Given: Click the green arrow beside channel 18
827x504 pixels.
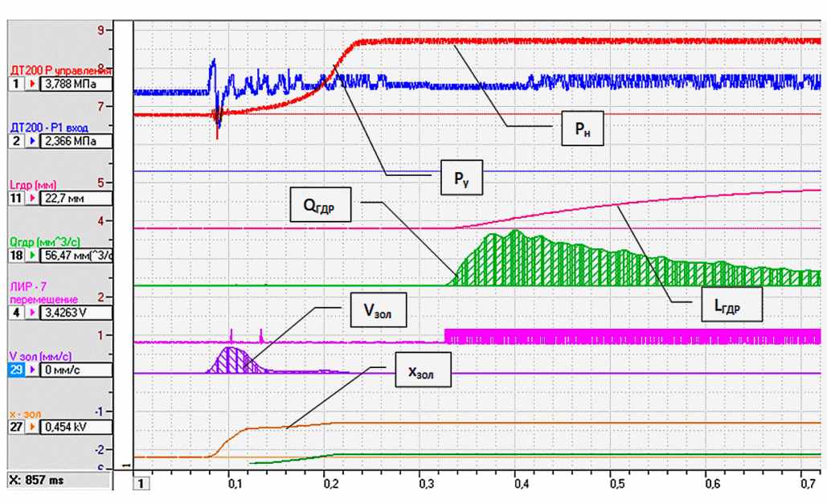Looking at the screenshot, I should pos(34,256).
